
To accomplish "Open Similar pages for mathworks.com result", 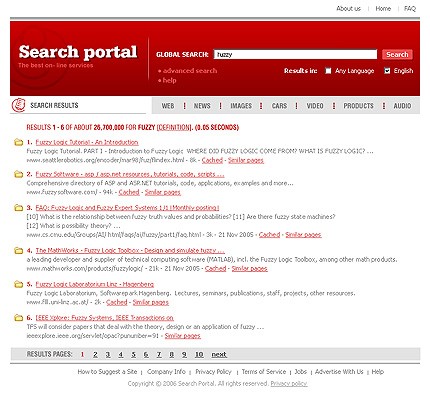I will 249,268.
